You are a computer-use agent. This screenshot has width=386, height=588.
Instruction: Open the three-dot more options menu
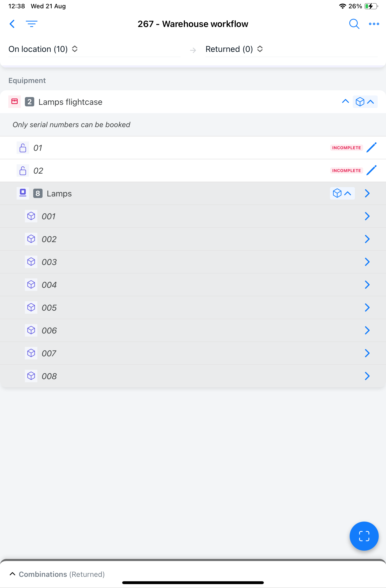374,24
